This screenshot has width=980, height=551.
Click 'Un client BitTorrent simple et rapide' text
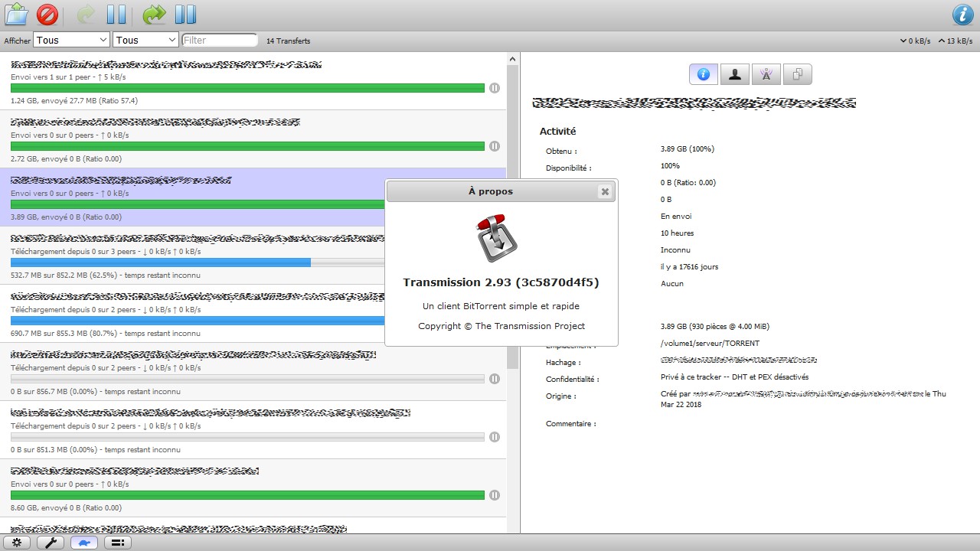pos(501,306)
